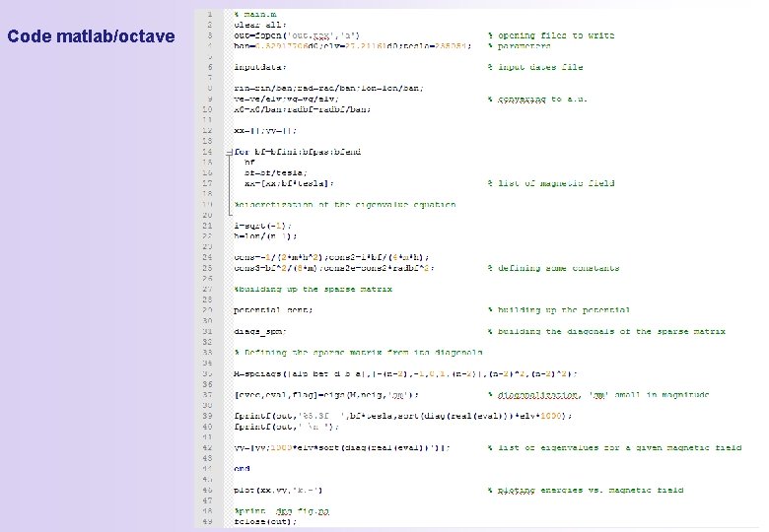
Task: Click the 'energies vs. magnetic field' comment
Action: [586, 491]
